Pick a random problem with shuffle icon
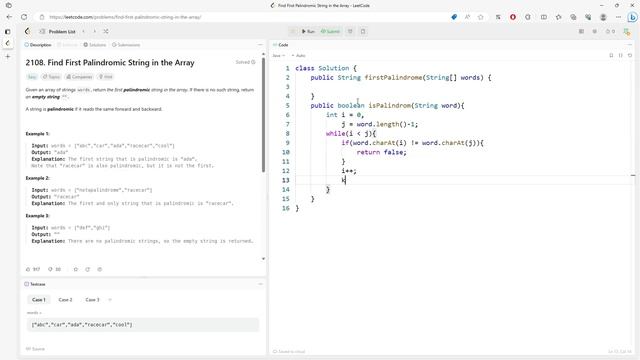The height and width of the screenshot is (360, 640). coord(106,31)
